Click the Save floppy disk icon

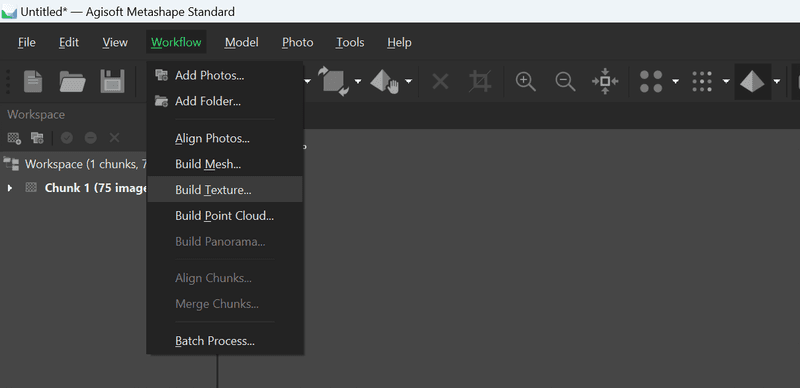point(112,81)
